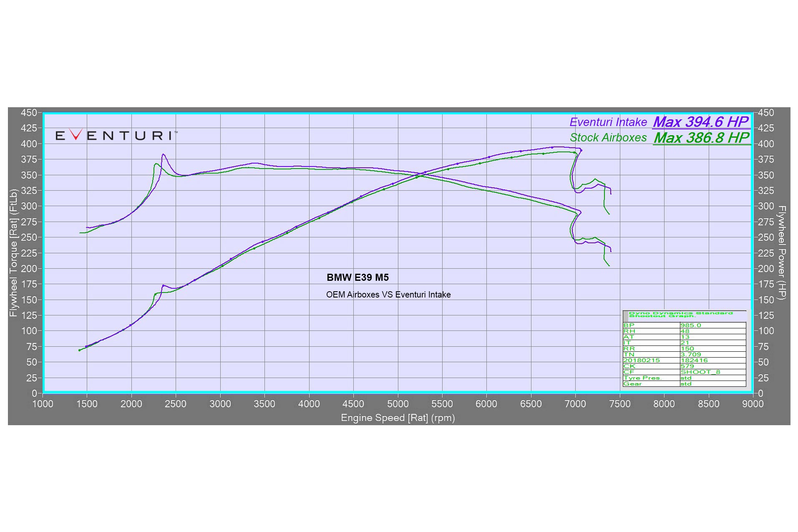The height and width of the screenshot is (532, 798).
Task: Click the underlined Max 386.8 HP link
Action: [x=703, y=138]
